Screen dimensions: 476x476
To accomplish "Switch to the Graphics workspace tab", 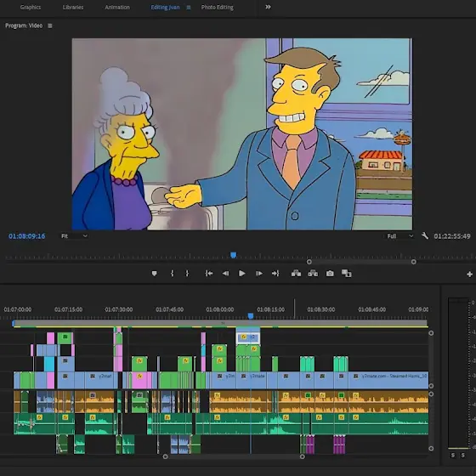I will click(x=31, y=8).
